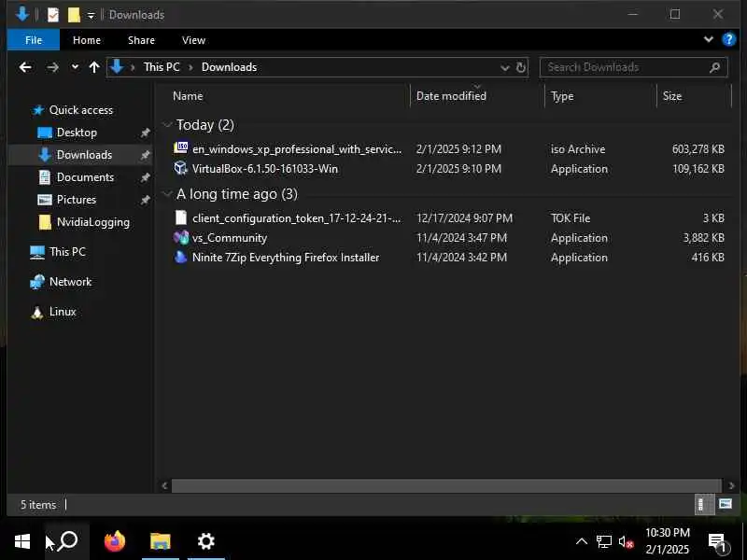The height and width of the screenshot is (560, 747).
Task: Open the Customize Quick Access Toolbar dropdown
Action: (91, 15)
